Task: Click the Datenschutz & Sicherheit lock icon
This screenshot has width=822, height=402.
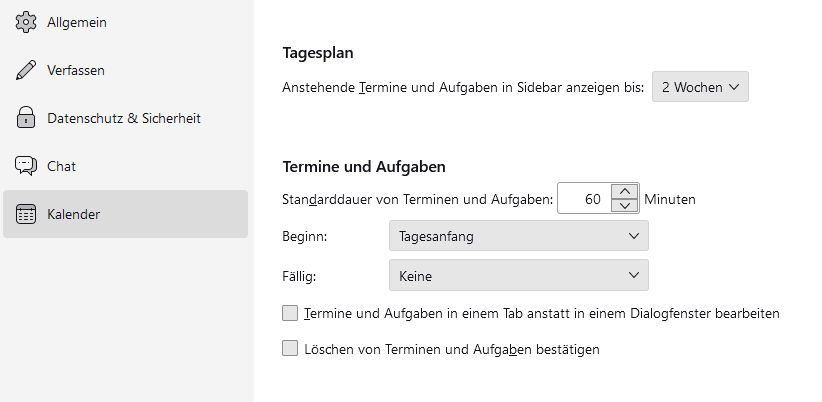Action: (x=26, y=118)
